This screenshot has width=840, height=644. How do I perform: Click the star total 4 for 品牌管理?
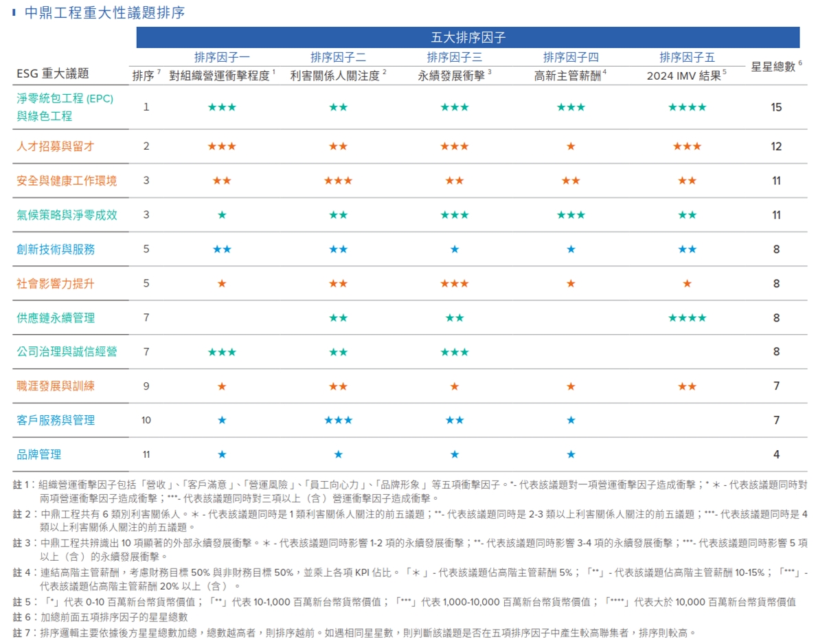776,454
